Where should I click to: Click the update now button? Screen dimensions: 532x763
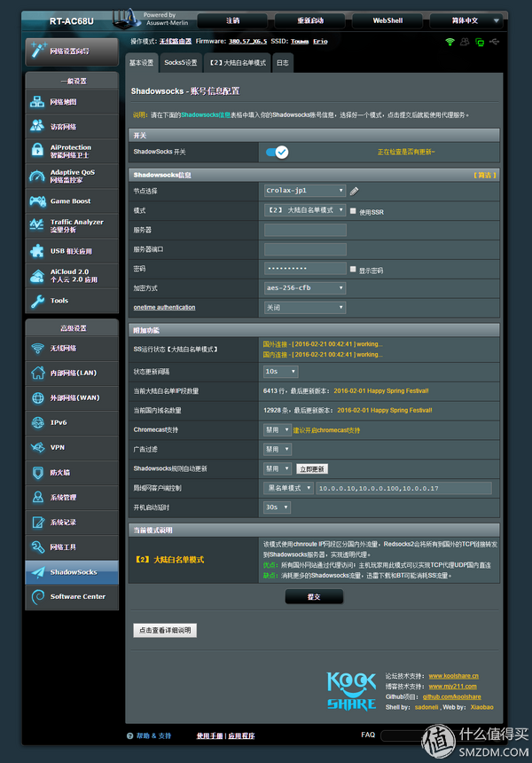click(312, 469)
